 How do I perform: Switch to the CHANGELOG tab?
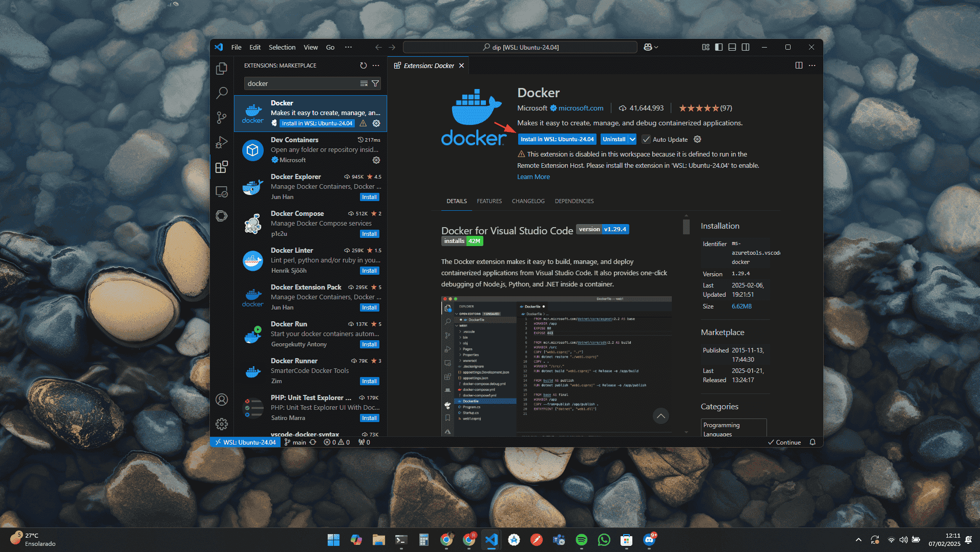[528, 201]
